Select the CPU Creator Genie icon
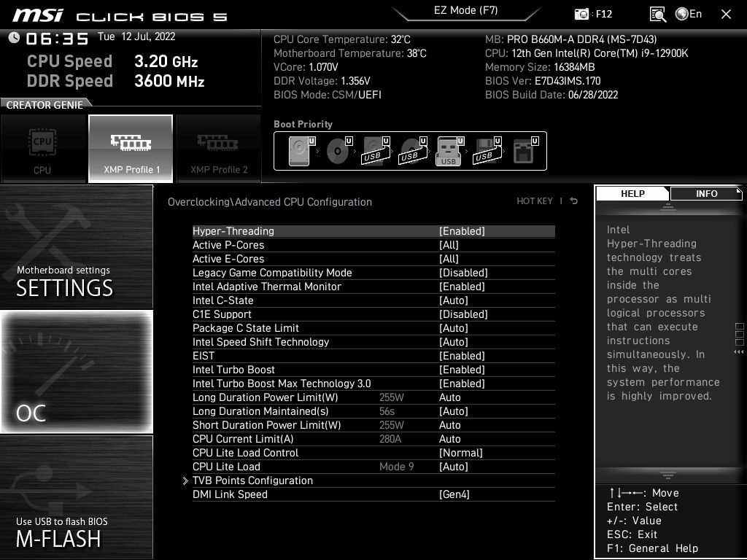This screenshot has width=747, height=560. pyautogui.click(x=43, y=149)
